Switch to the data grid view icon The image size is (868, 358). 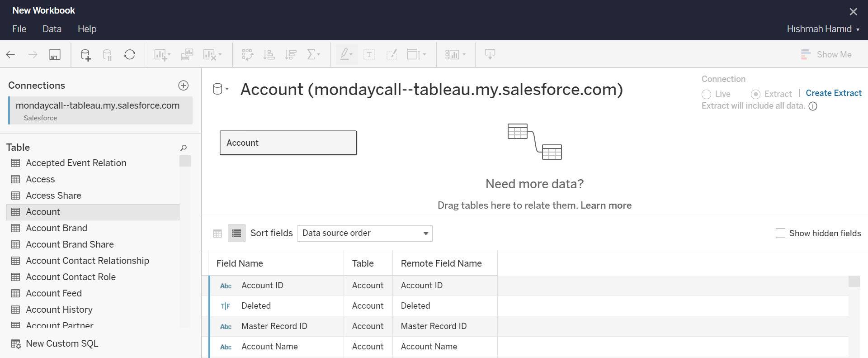tap(217, 234)
